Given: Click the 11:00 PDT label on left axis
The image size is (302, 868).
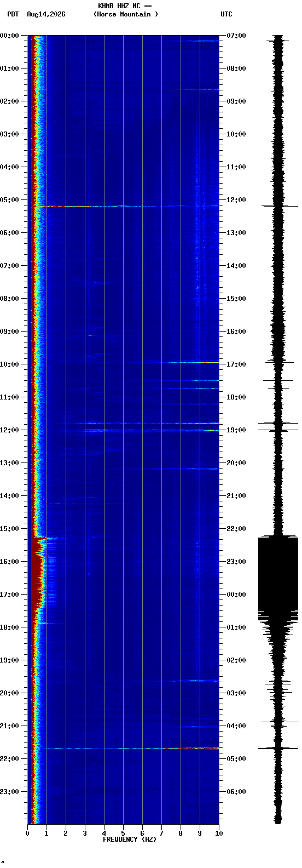Looking at the screenshot, I should (10, 397).
